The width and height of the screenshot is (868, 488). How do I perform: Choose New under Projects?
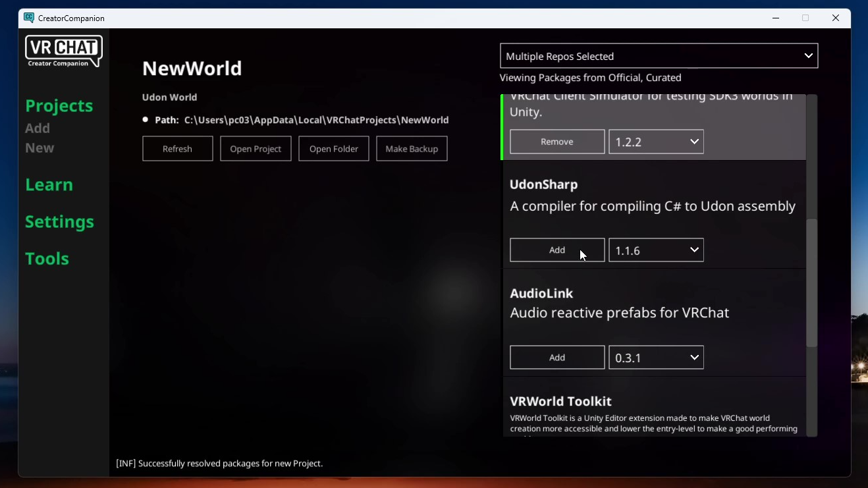tap(40, 148)
